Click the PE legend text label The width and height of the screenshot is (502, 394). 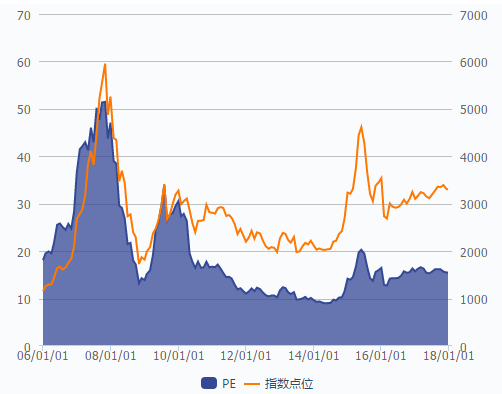(229, 384)
